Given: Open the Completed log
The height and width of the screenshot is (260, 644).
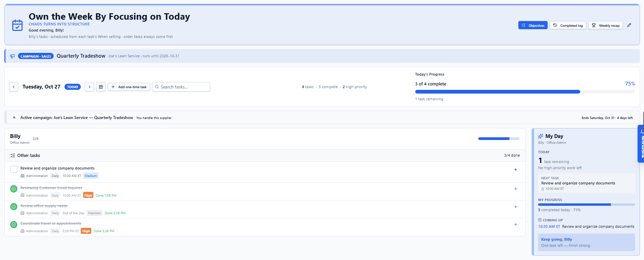Looking at the screenshot, I should click(568, 25).
